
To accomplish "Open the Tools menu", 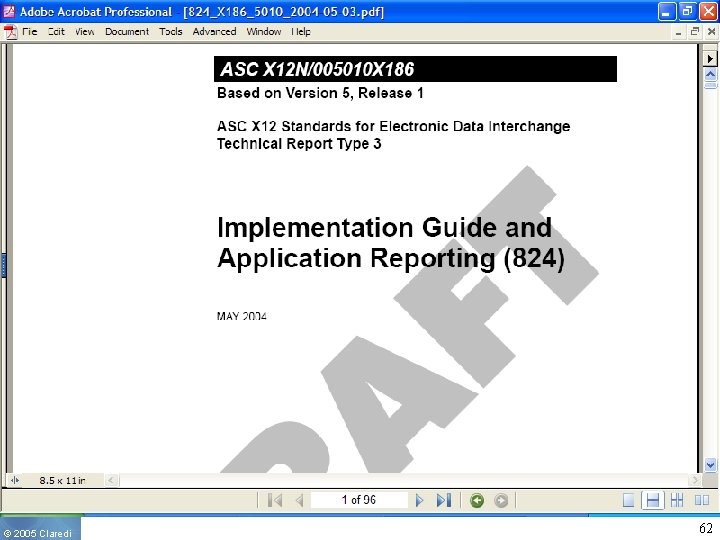I will 171,32.
